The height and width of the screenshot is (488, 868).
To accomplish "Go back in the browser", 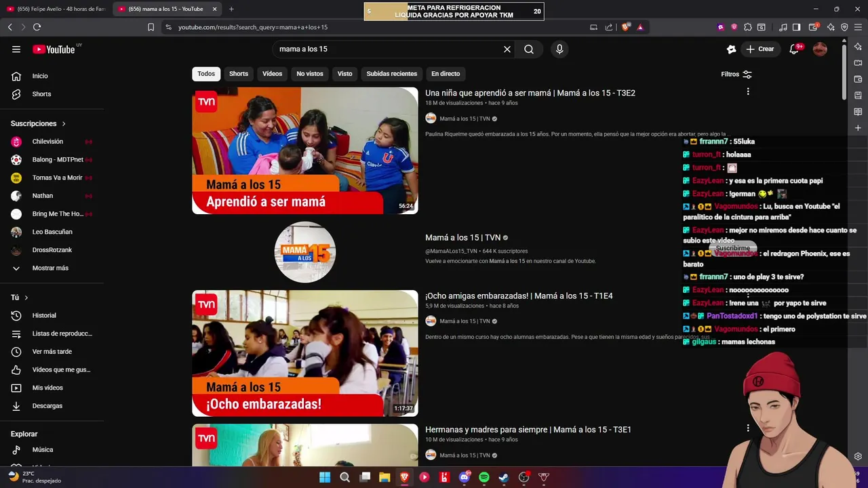I will pos(9,27).
